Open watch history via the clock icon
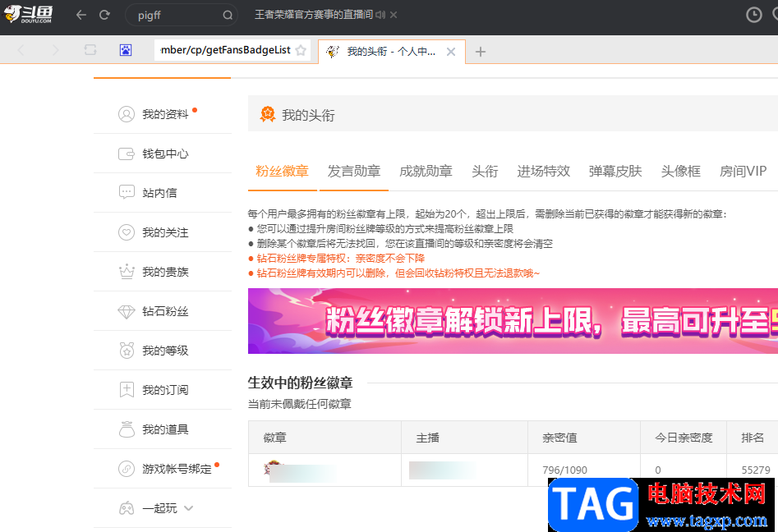Image resolution: width=778 pixels, height=532 pixels. pyautogui.click(x=753, y=15)
